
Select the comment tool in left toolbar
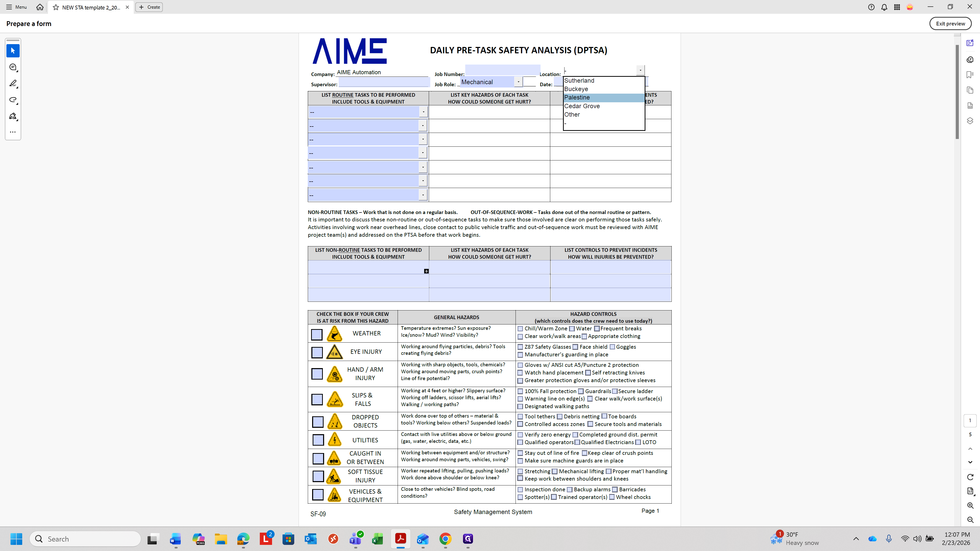13,67
